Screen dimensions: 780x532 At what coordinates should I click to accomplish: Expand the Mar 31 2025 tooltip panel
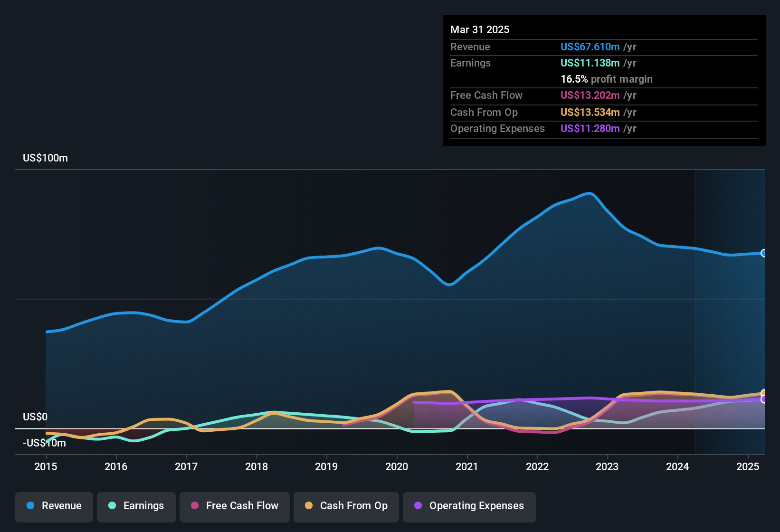[603, 81]
